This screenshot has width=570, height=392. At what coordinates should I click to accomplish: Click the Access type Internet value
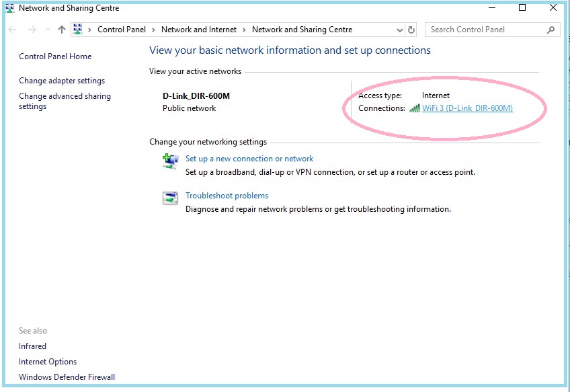click(x=436, y=95)
